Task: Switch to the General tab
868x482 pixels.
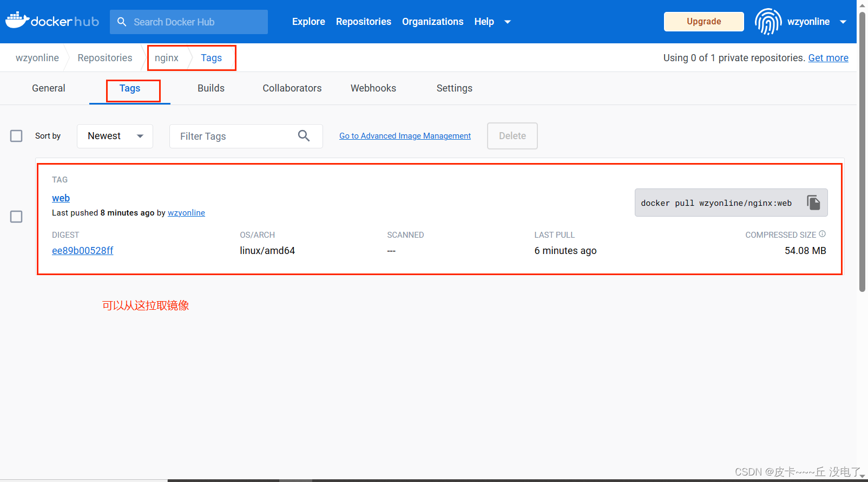Action: pyautogui.click(x=49, y=88)
